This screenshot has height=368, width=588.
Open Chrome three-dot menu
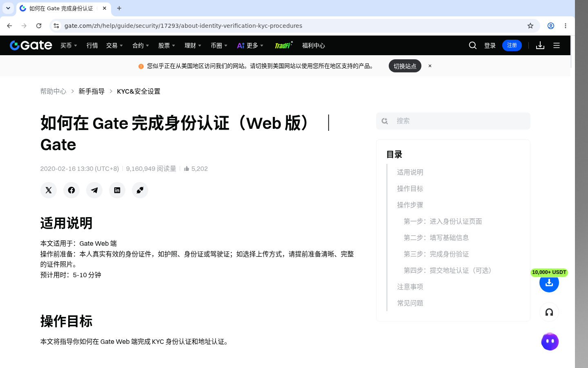pyautogui.click(x=566, y=26)
